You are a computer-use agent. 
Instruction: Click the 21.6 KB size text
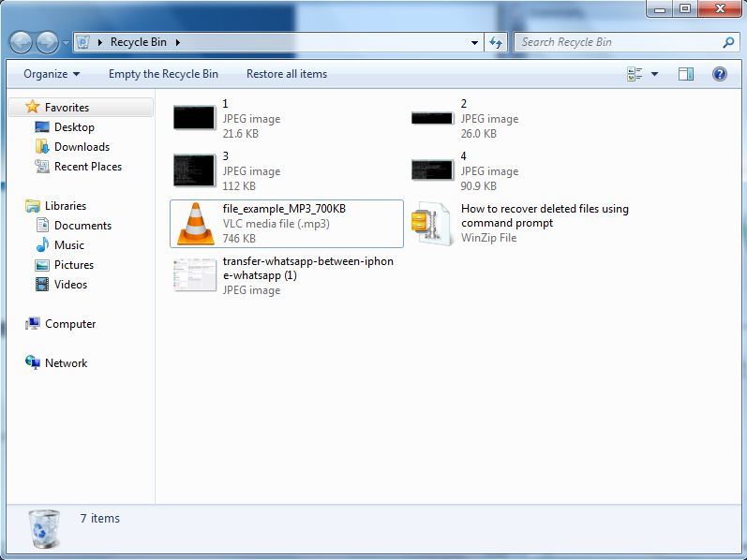tap(240, 134)
